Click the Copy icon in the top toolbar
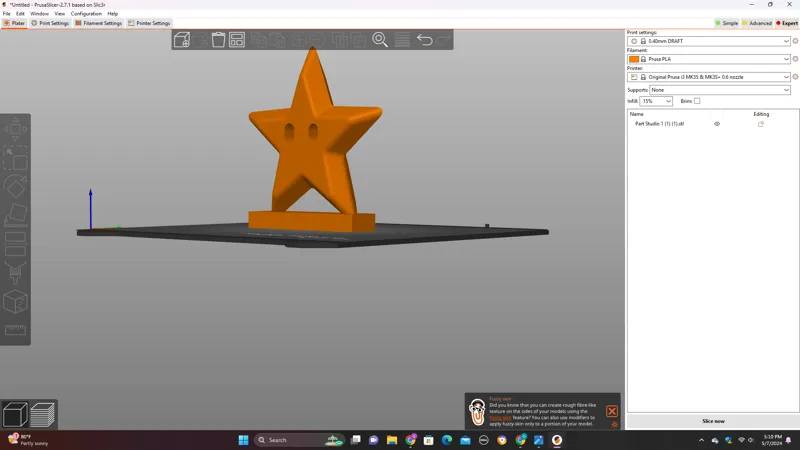This screenshot has height=450, width=800. tap(259, 40)
